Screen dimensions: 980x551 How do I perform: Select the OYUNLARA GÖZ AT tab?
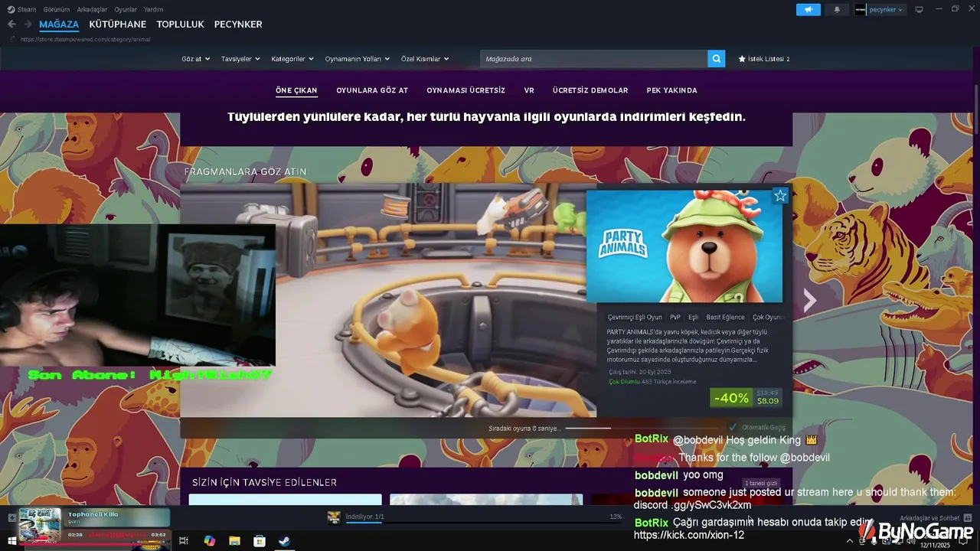pyautogui.click(x=372, y=90)
